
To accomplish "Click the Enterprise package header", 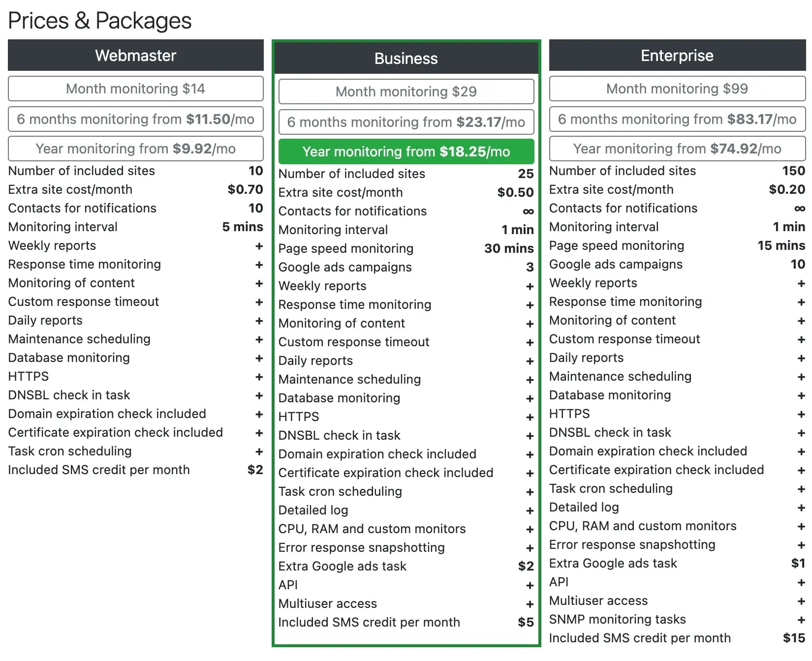I will 677,55.
